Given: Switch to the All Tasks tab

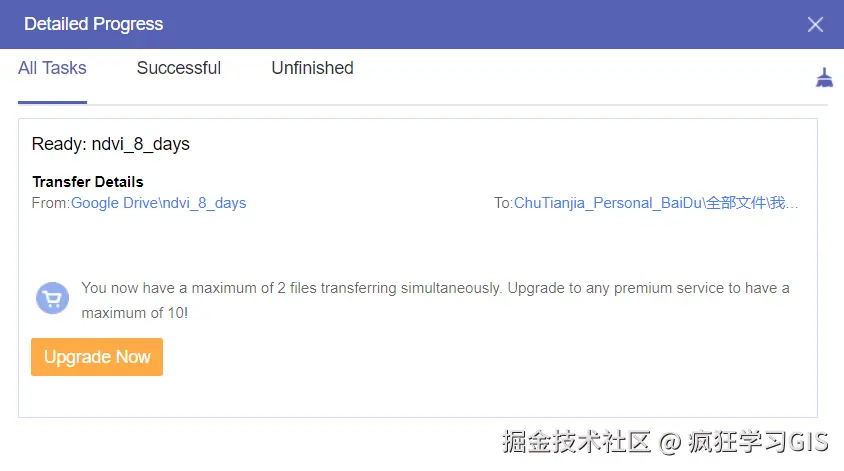Looking at the screenshot, I should (52, 68).
